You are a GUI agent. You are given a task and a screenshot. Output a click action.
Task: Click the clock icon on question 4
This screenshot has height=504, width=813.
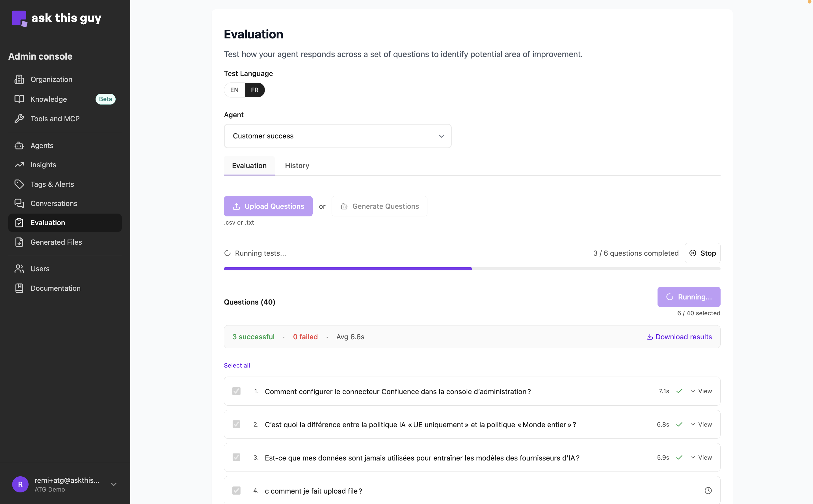tap(708, 490)
